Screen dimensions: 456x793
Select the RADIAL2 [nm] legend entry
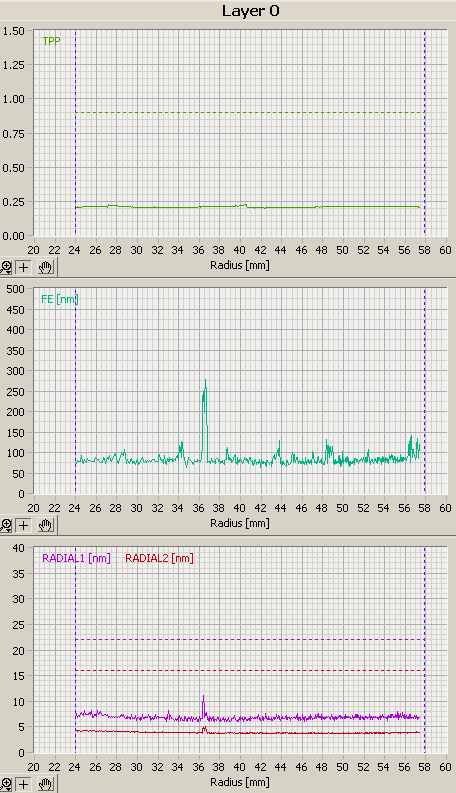tap(159, 558)
